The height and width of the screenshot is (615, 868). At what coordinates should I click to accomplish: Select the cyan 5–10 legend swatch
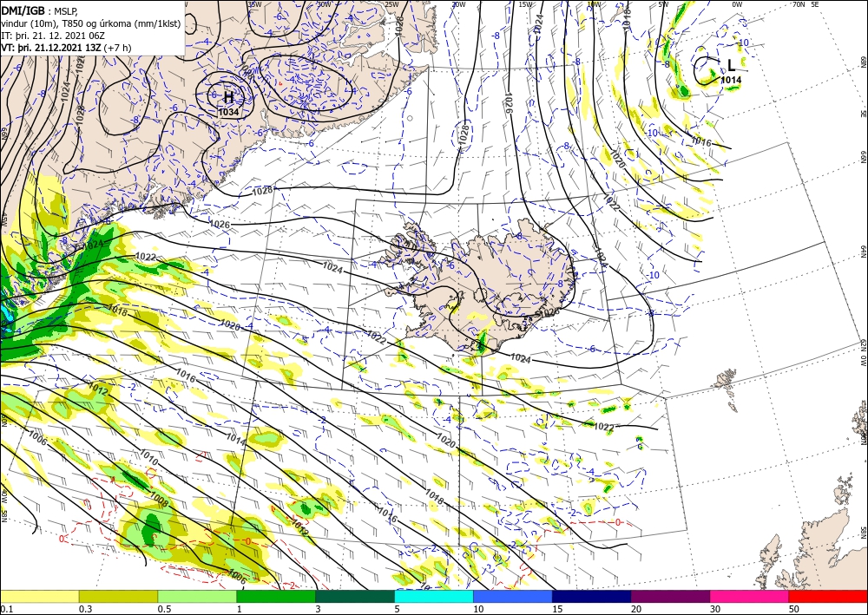(434, 596)
